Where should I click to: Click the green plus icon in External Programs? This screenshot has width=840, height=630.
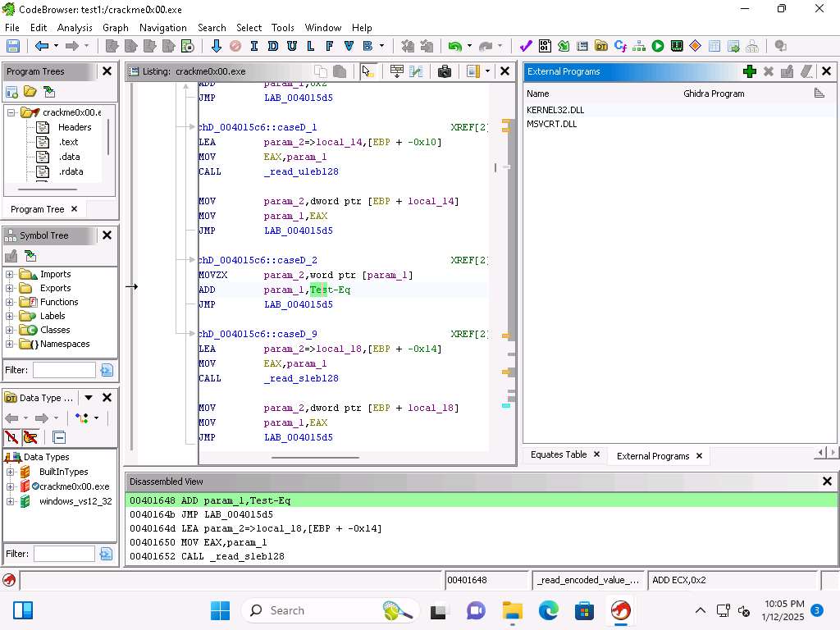[x=749, y=71]
